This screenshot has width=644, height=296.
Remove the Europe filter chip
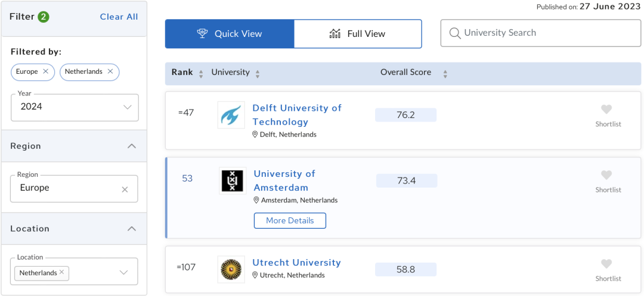coord(45,71)
